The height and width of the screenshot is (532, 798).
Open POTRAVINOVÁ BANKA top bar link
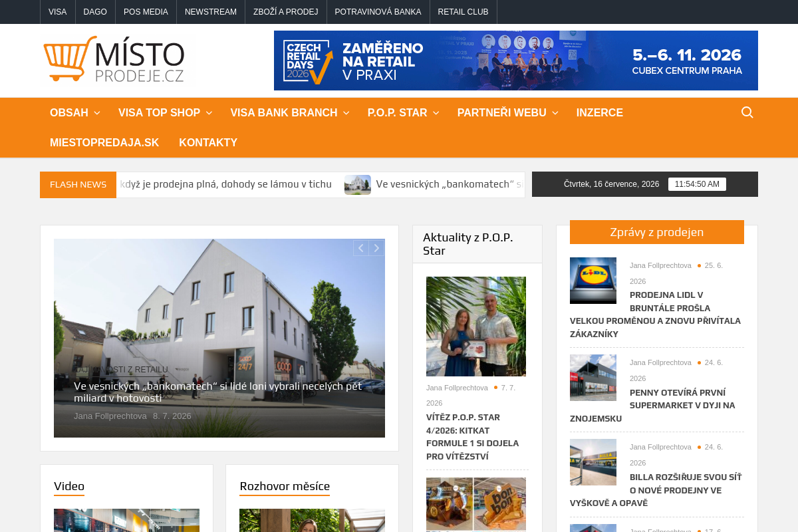(378, 12)
